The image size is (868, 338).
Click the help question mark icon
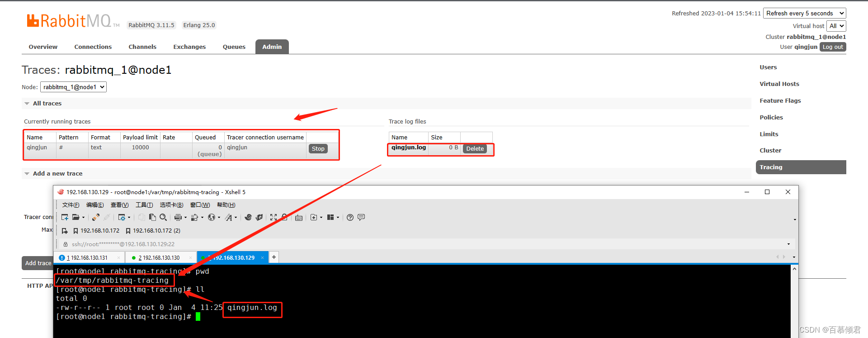[x=350, y=217]
